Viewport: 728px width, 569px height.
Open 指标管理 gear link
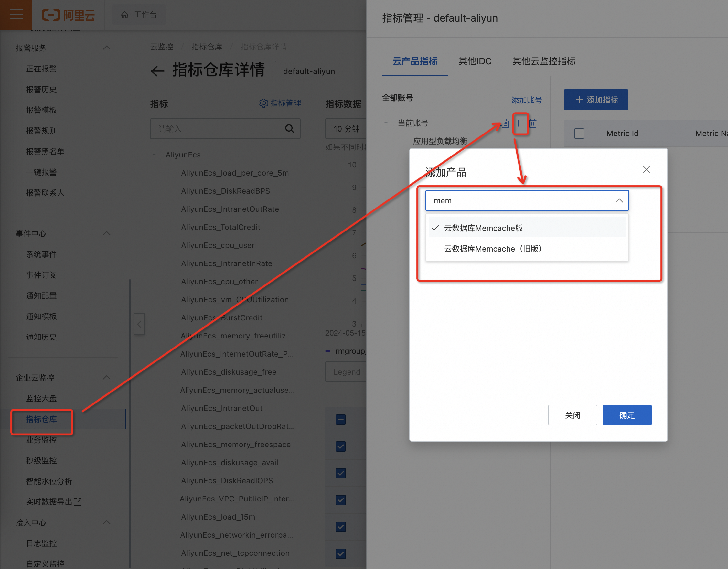280,103
